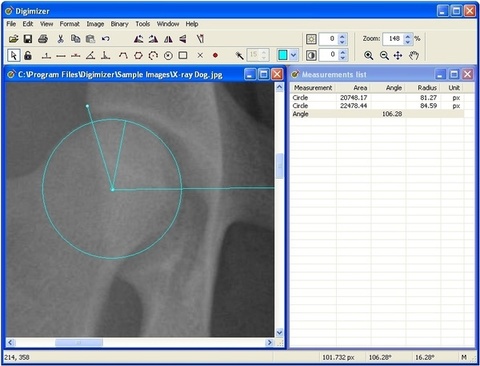Click the cyan color swatch

(x=283, y=55)
